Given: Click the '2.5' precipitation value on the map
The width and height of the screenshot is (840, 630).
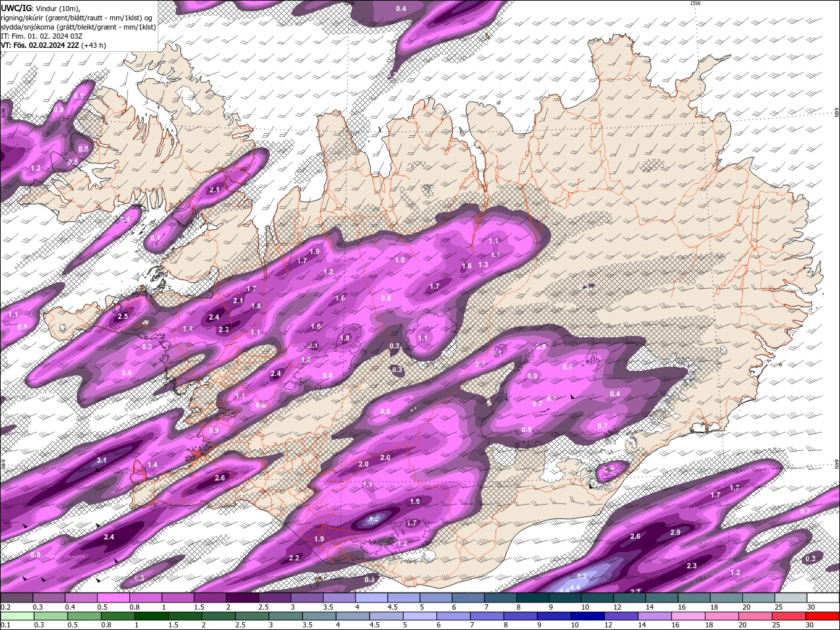Looking at the screenshot, I should coord(123,316).
